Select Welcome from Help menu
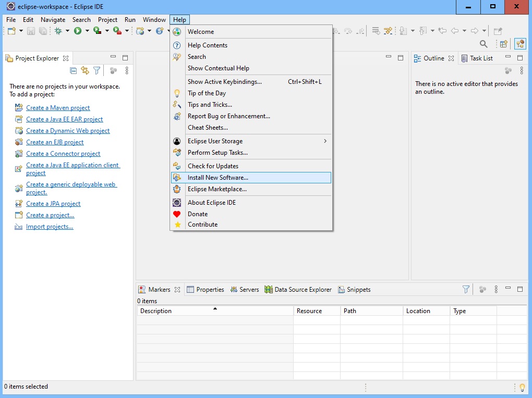 pos(251,32)
